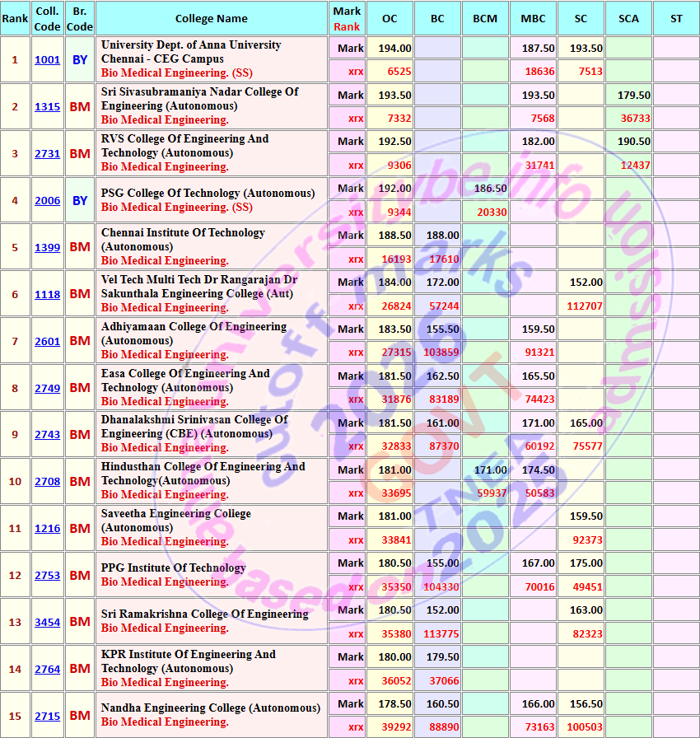Click the Rank column header

pos(15,18)
